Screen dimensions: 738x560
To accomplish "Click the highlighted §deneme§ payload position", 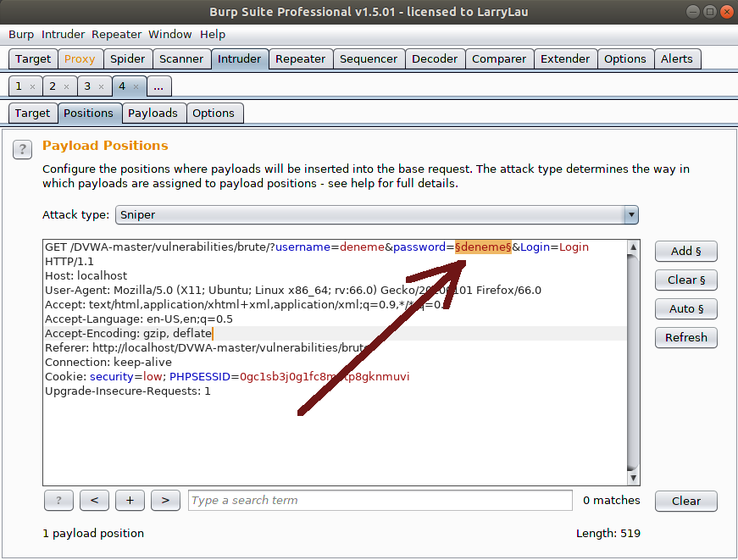I will click(483, 247).
